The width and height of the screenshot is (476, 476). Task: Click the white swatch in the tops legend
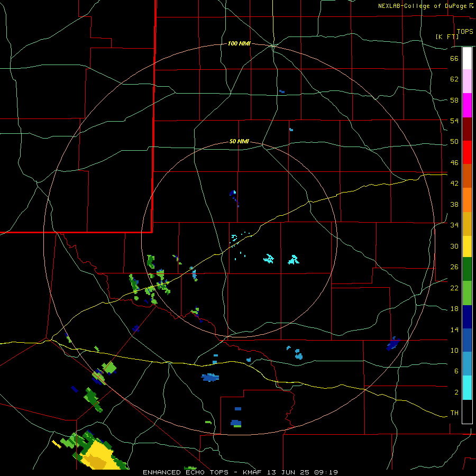point(467,58)
